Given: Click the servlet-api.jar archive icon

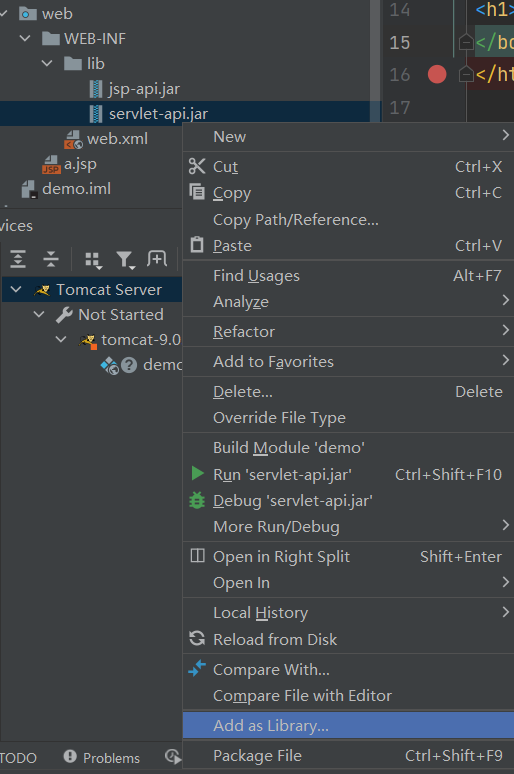Looking at the screenshot, I should 96,114.
